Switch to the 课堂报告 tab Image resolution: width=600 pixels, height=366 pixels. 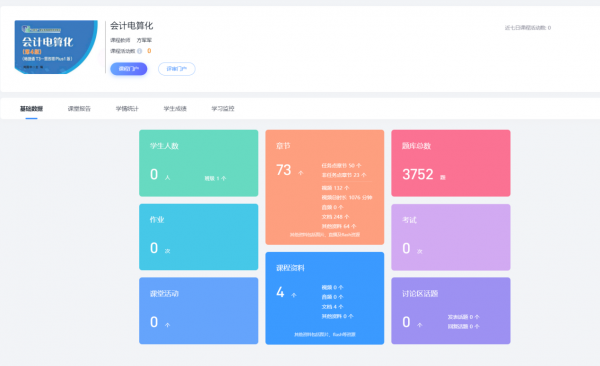tap(79, 109)
